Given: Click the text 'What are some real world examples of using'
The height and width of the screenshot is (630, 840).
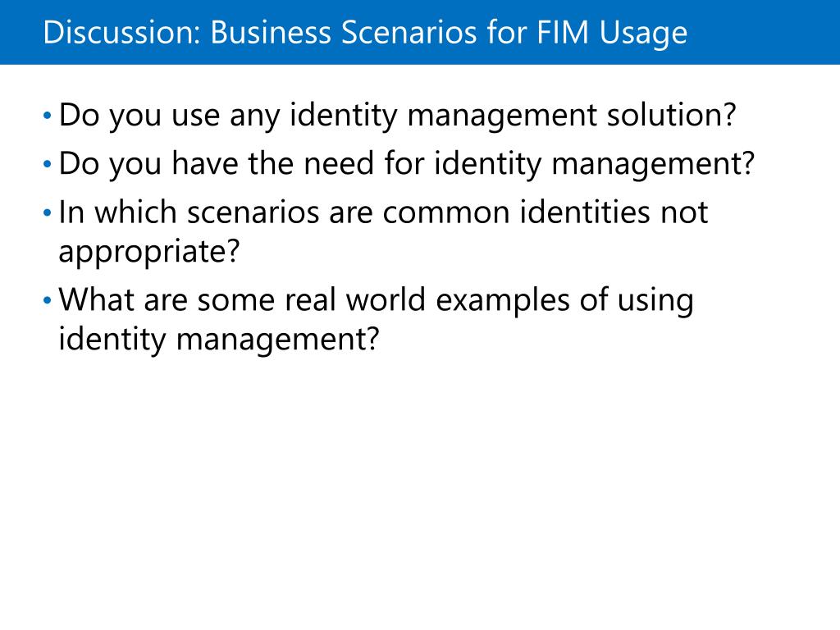Looking at the screenshot, I should click(x=376, y=301).
